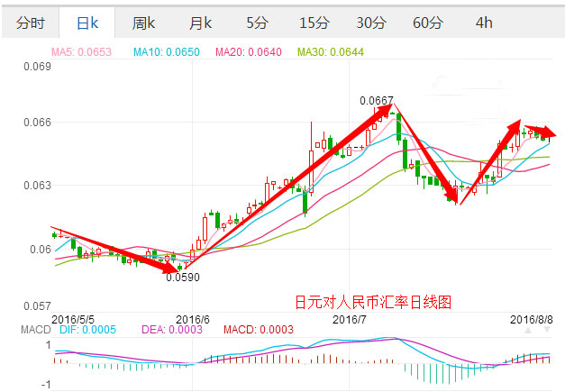This screenshot has width=565, height=392.
Task: Click the MA20: 0.0640 legend label
Action: [x=249, y=52]
